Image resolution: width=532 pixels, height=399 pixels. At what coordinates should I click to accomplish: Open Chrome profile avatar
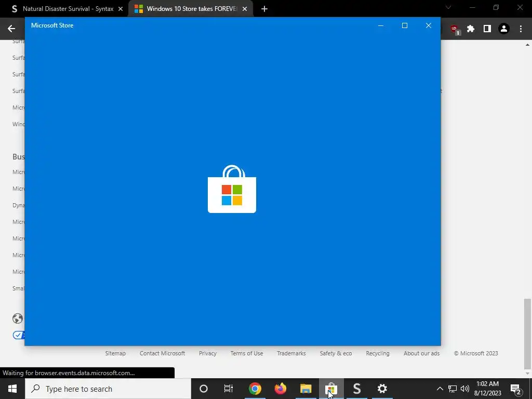point(504,29)
